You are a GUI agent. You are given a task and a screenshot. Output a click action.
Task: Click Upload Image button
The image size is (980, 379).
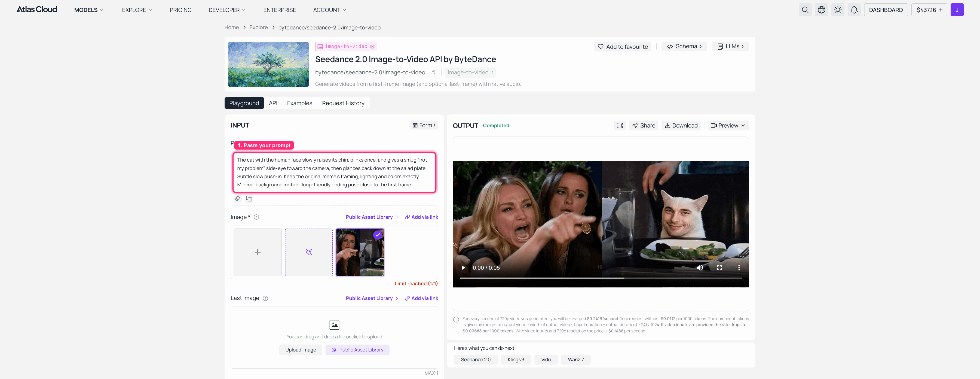[x=301, y=350]
